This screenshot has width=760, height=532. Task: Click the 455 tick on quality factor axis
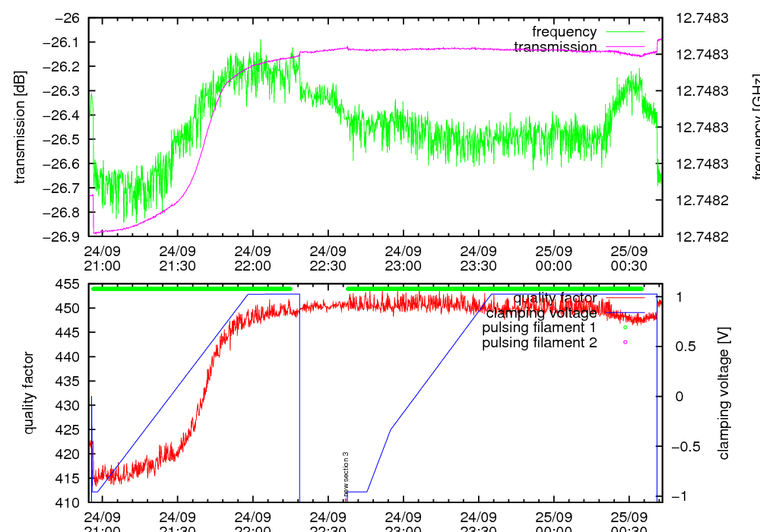pos(71,284)
